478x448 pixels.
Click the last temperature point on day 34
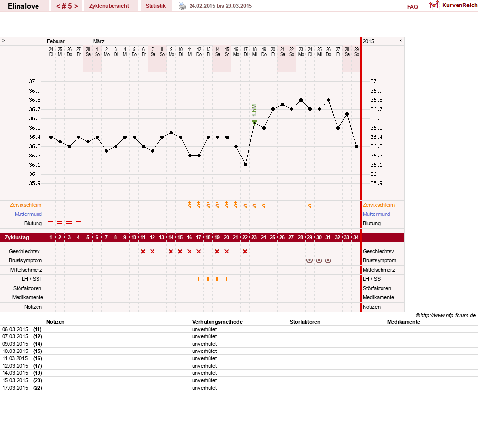(356, 146)
